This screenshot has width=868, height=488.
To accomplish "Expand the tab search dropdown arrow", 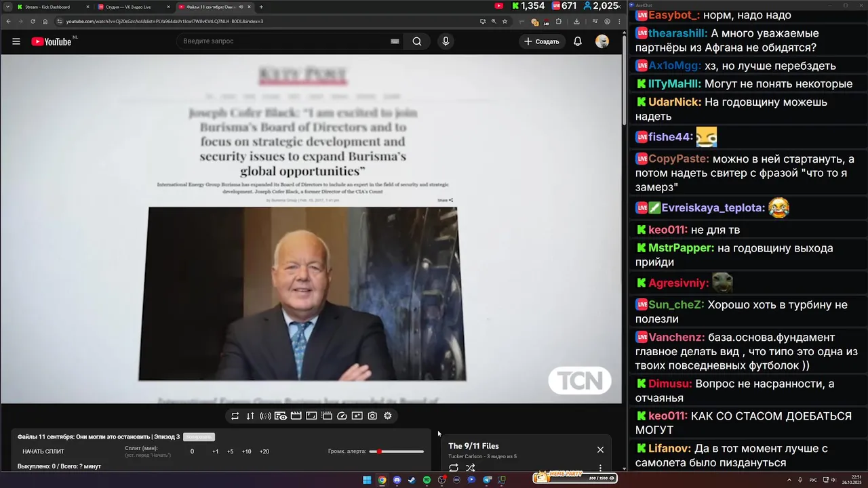I will click(7, 7).
